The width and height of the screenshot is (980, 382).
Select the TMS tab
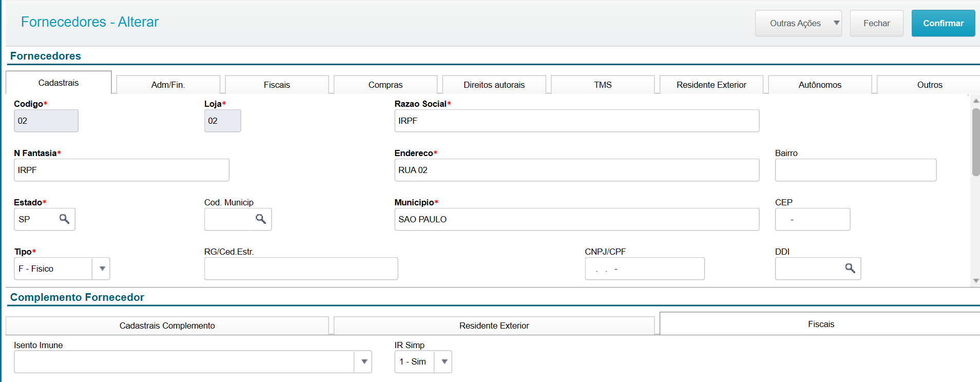[x=603, y=85]
